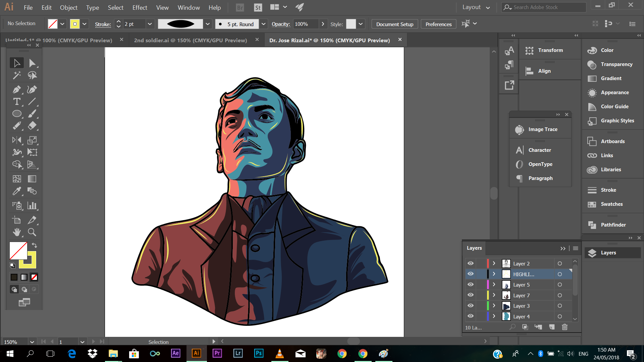The image size is (644, 362).
Task: Select the Free Transform tool
Action: point(32,152)
